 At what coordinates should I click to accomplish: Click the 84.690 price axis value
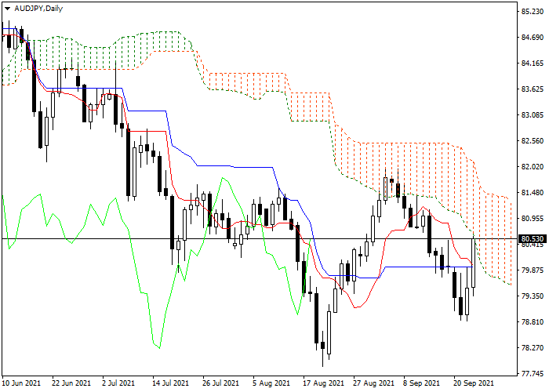(533, 38)
